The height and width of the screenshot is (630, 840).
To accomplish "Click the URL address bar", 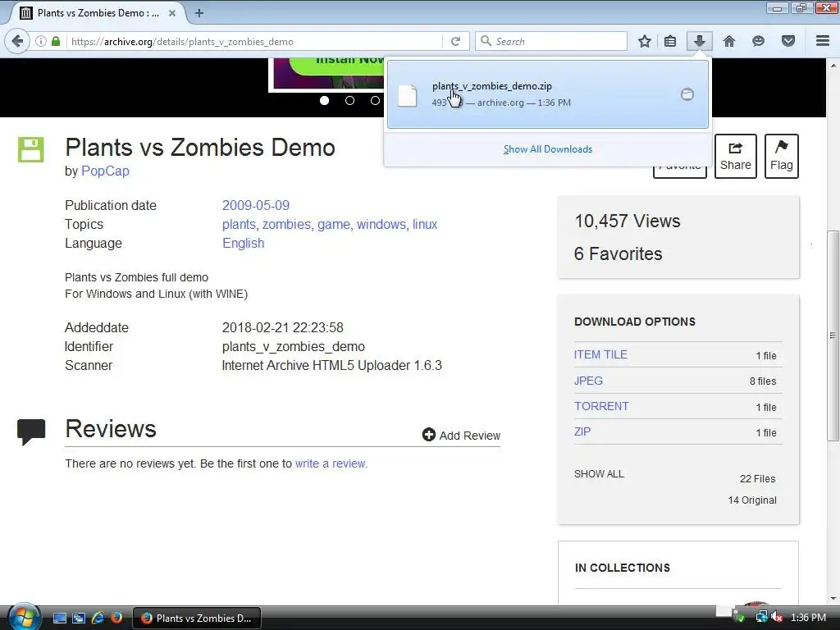I will coord(254,41).
